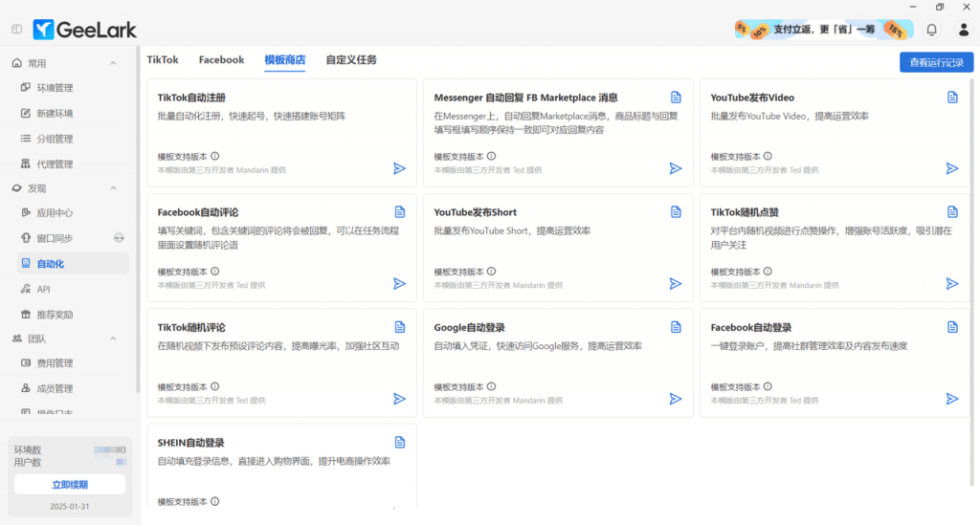Image resolution: width=980 pixels, height=525 pixels.
Task: Toggle the sidebar collapse icon beside GeeLark logo
Action: coord(16,30)
